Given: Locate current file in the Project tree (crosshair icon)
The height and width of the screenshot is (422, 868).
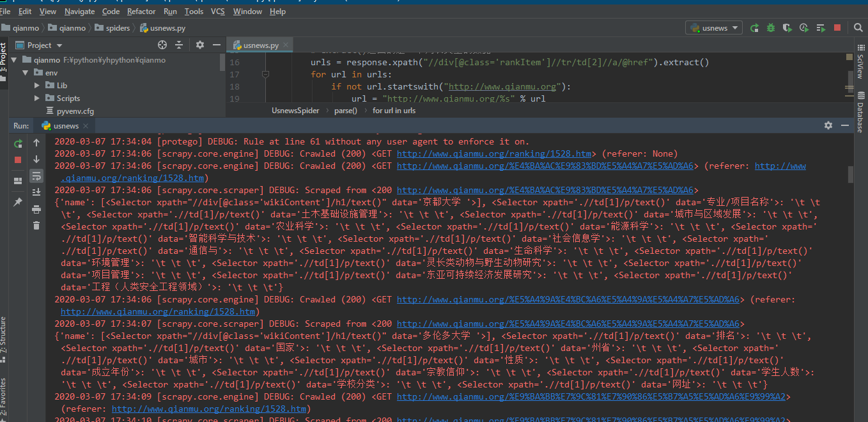Looking at the screenshot, I should point(162,45).
